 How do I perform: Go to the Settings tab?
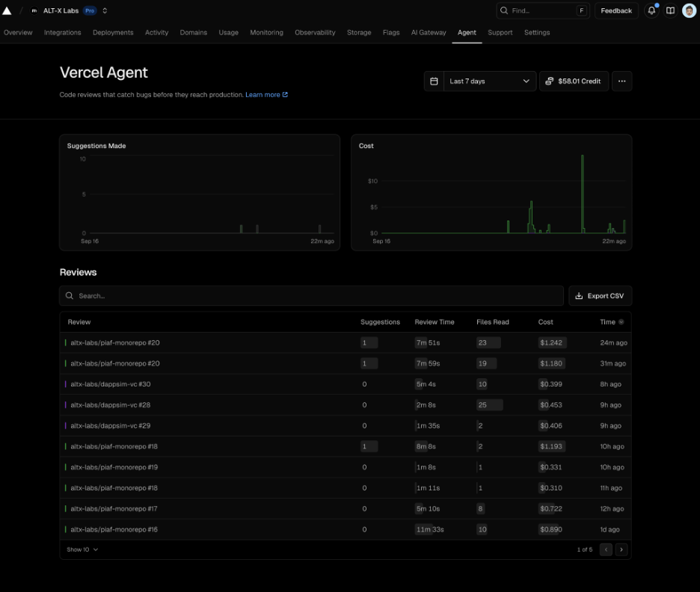(537, 33)
